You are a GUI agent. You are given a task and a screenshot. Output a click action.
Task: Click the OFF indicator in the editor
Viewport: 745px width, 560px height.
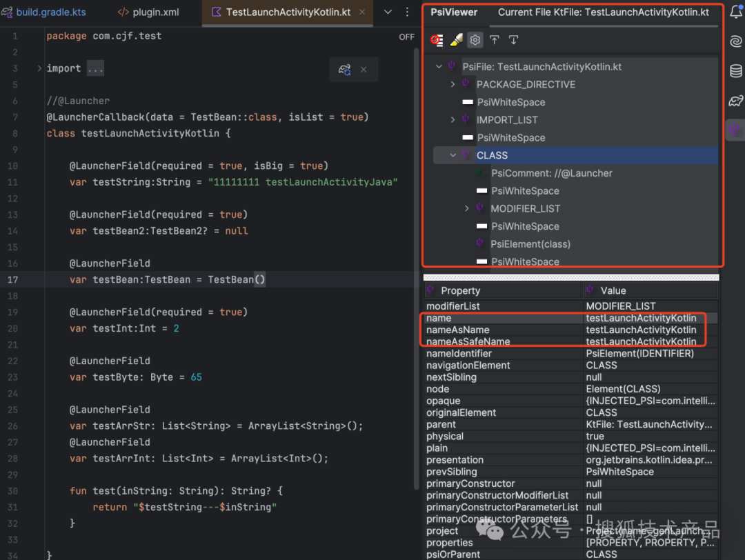point(407,37)
